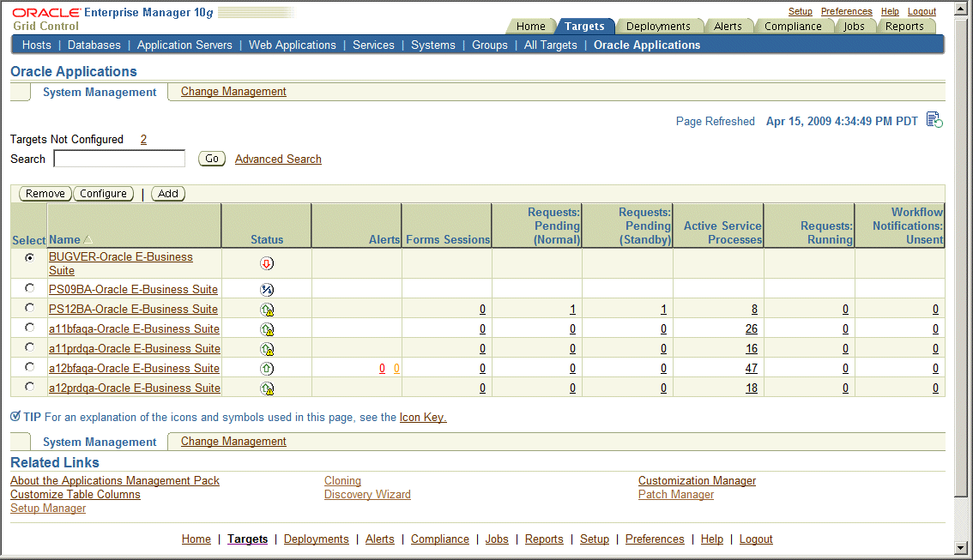The image size is (973, 560).
Task: Click the Status column header
Action: [x=267, y=239]
